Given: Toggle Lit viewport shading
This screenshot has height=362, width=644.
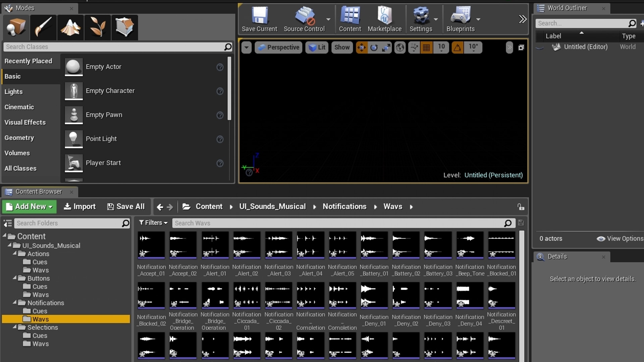Looking at the screenshot, I should [317, 47].
